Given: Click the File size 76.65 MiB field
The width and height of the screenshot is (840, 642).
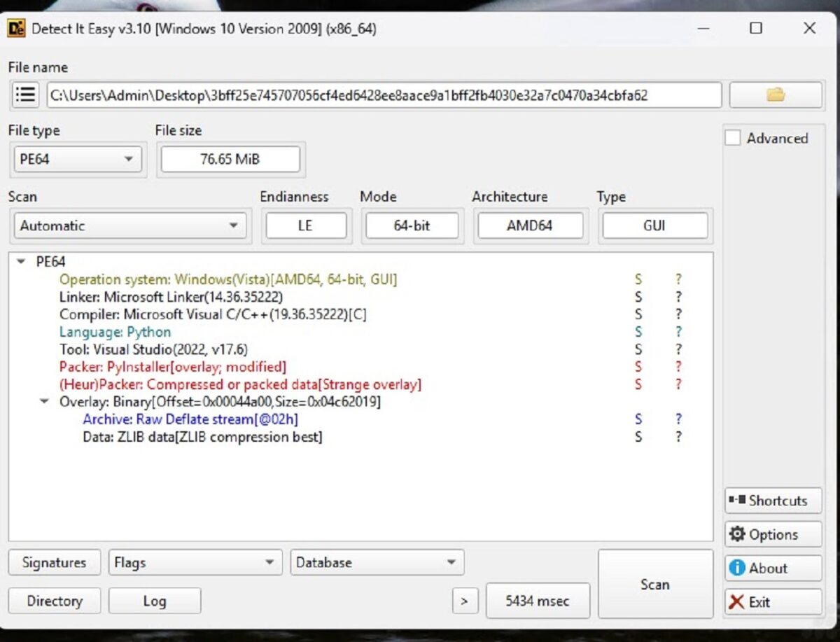Looking at the screenshot, I should [x=230, y=159].
